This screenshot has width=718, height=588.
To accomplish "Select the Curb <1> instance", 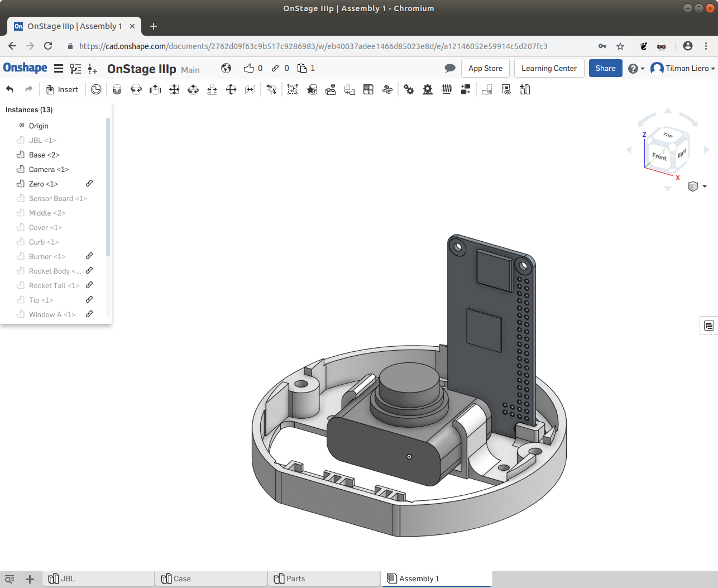I will (x=44, y=242).
